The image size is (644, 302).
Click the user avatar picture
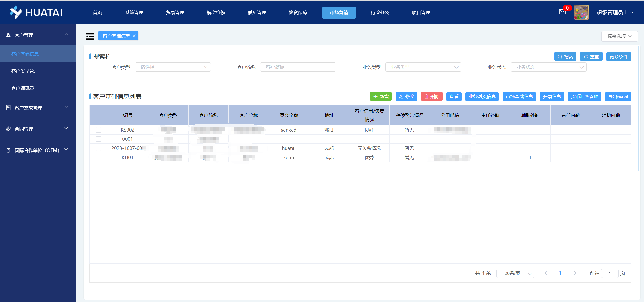pyautogui.click(x=581, y=12)
